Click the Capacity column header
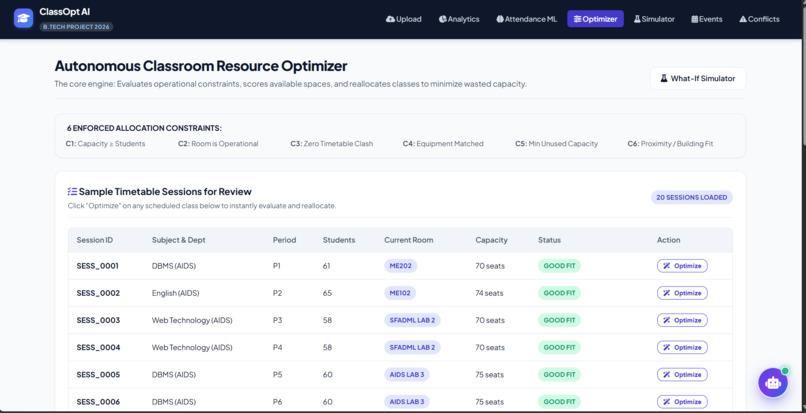 pyautogui.click(x=491, y=240)
